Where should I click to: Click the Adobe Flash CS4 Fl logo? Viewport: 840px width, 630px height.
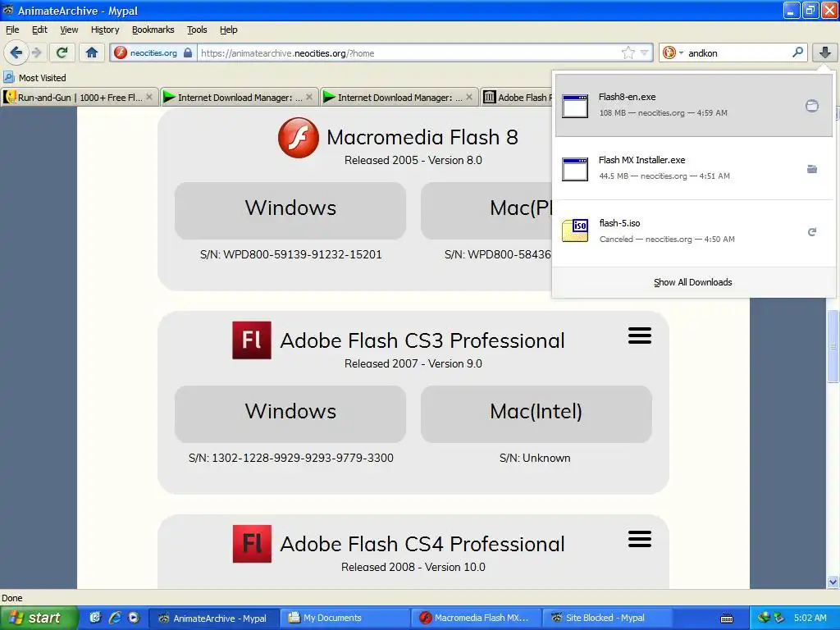coord(252,544)
